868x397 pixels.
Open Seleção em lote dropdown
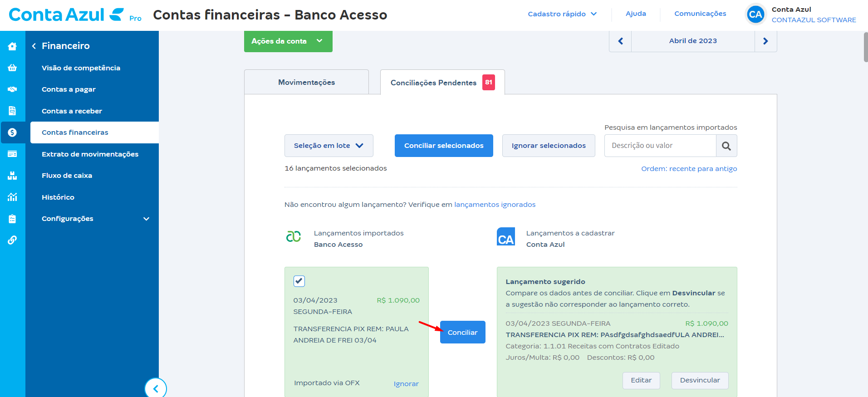(x=329, y=146)
